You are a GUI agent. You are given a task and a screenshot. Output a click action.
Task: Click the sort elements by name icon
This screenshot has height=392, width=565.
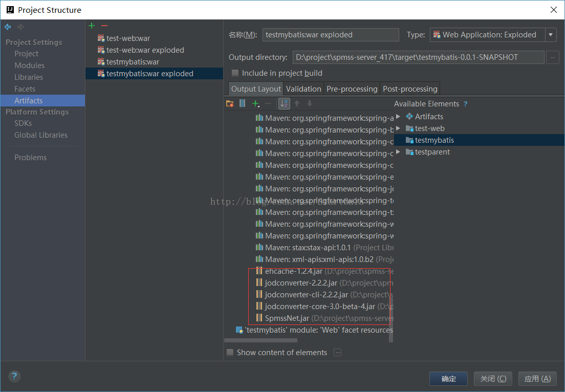284,103
